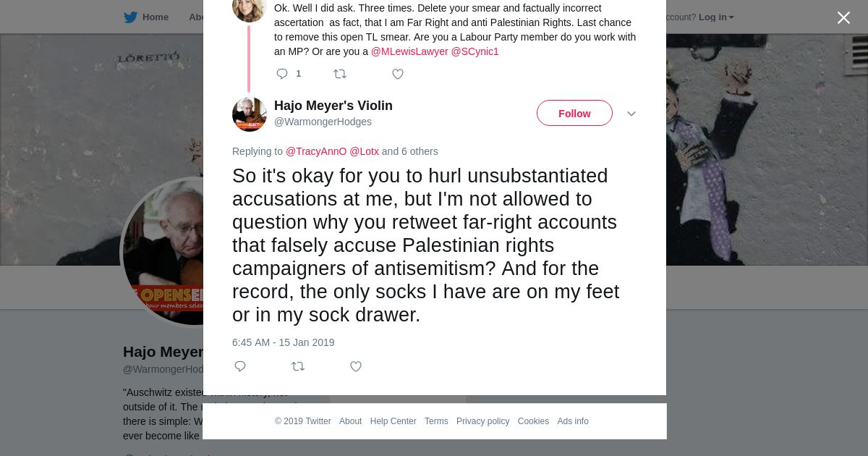
Task: Open Privacy policy footer link
Action: tap(482, 421)
